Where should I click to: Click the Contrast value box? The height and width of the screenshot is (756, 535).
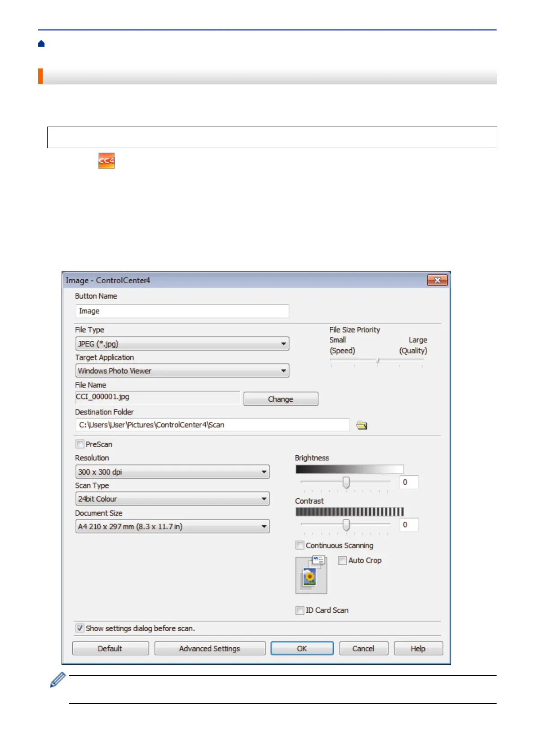[x=409, y=525]
